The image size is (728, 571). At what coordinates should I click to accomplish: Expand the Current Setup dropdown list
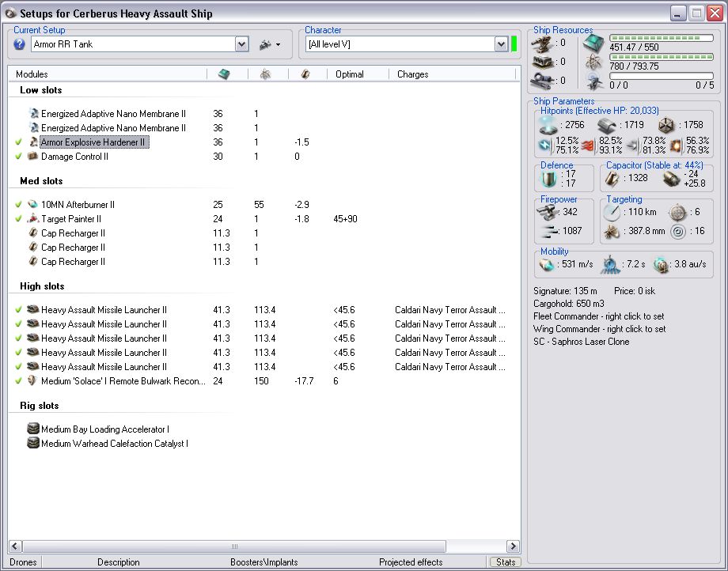[242, 44]
